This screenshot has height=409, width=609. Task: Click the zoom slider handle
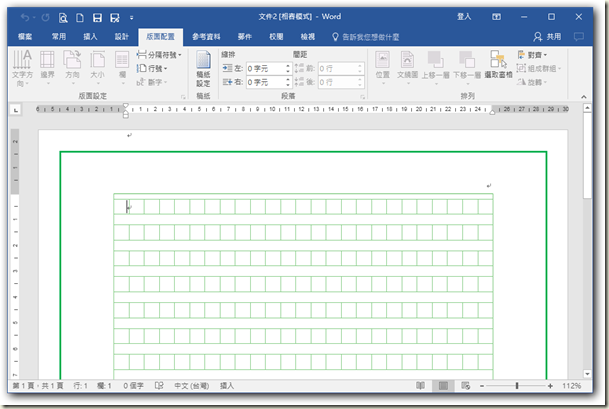tap(517, 386)
